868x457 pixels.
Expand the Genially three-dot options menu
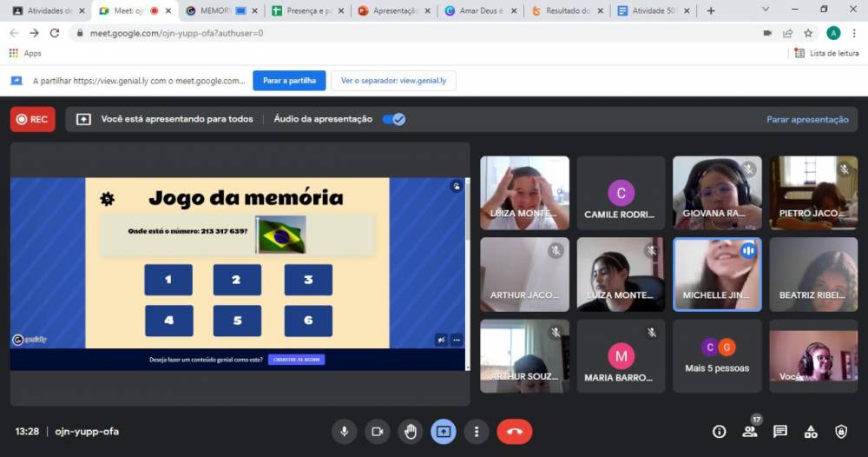(457, 340)
